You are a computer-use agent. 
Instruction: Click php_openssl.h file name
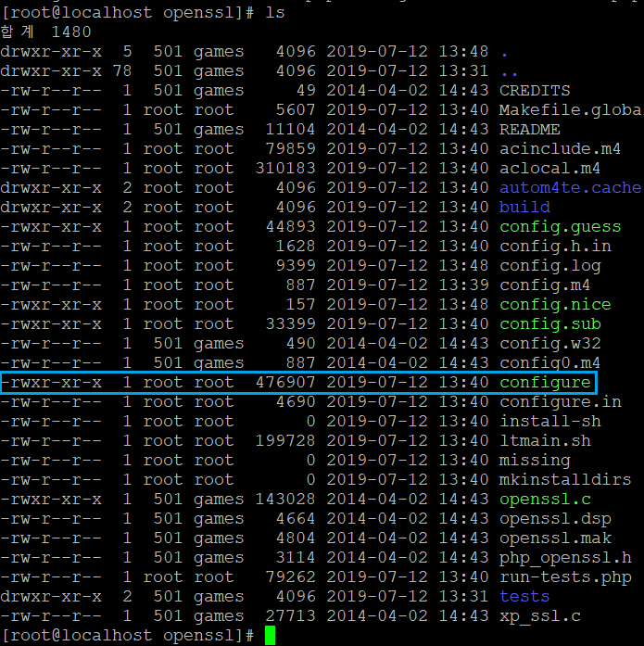[565, 558]
